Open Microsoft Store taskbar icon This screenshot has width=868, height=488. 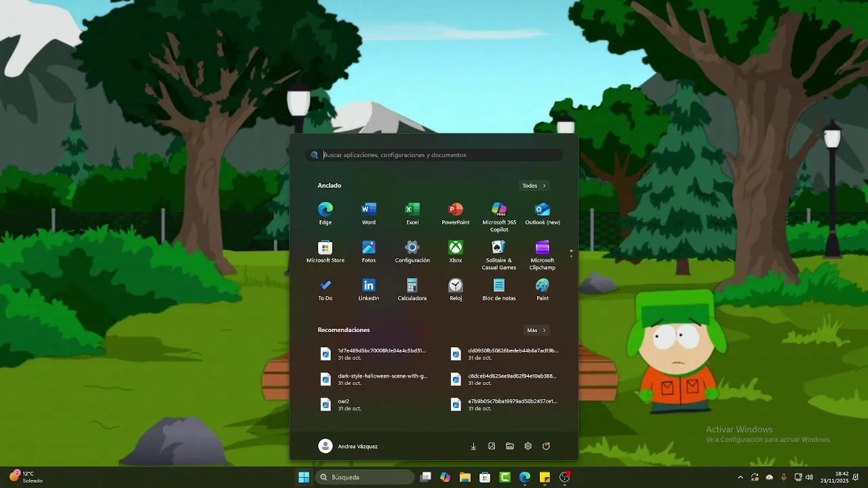485,477
